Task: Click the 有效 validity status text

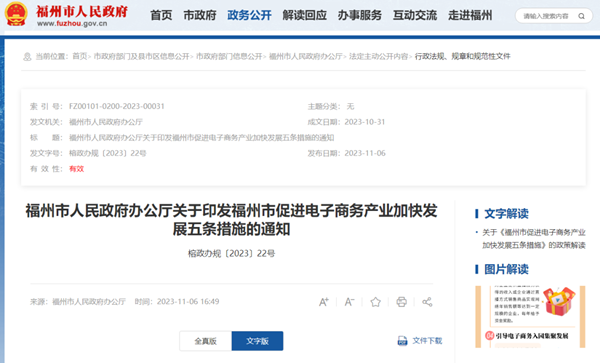Action: (77, 169)
